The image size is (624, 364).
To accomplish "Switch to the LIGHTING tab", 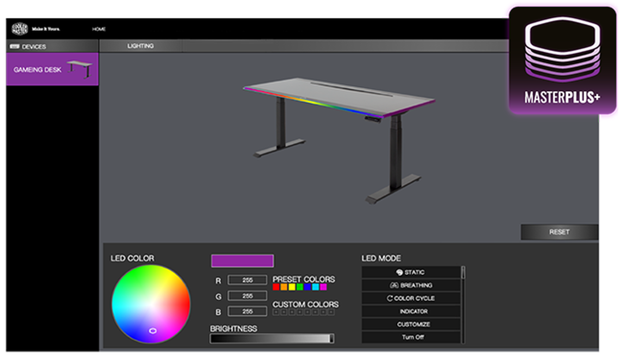I will click(140, 46).
